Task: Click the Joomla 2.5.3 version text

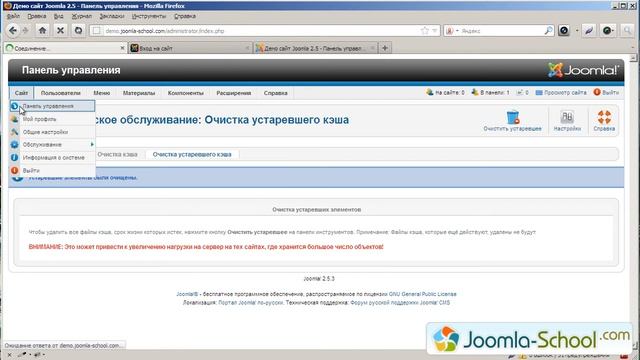Action: coord(319,278)
